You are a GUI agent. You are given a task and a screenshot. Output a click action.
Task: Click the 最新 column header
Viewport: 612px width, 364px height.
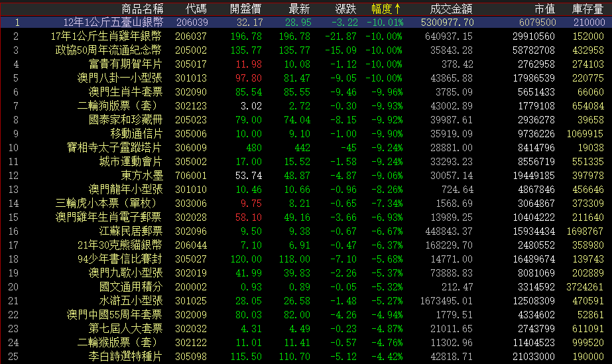pyautogui.click(x=300, y=9)
